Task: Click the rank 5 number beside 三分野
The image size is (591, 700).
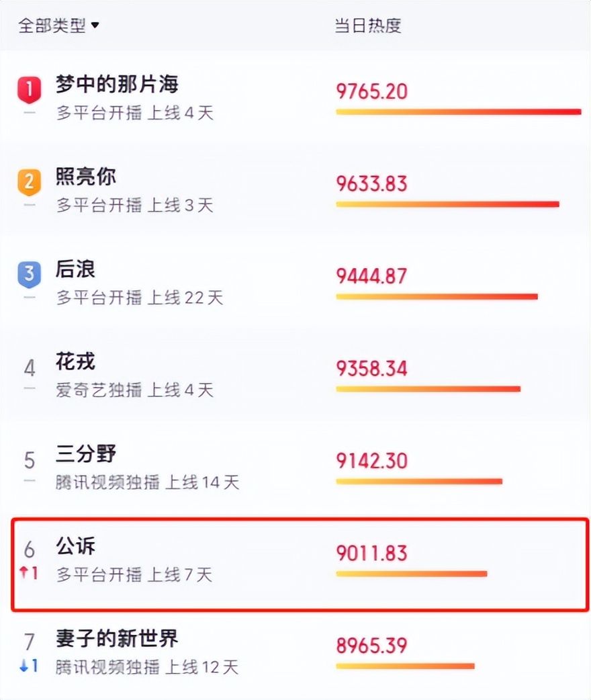Action: [x=28, y=458]
